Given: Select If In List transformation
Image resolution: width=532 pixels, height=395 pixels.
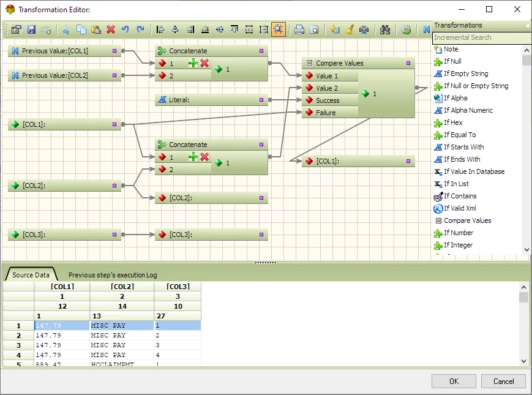Looking at the screenshot, I should (x=456, y=184).
